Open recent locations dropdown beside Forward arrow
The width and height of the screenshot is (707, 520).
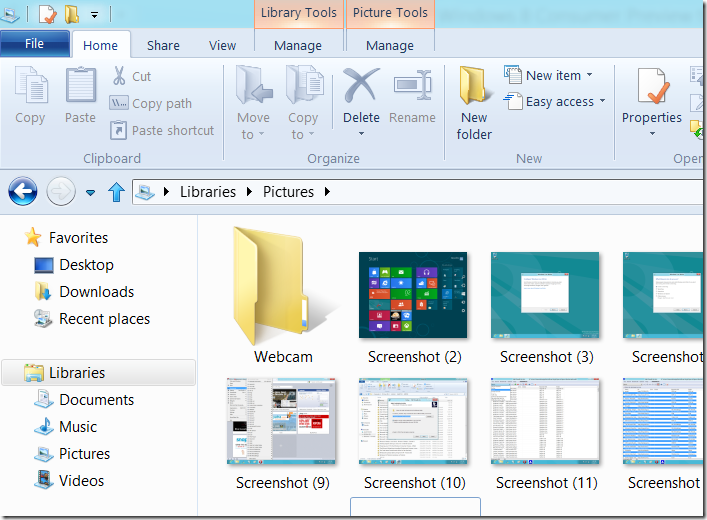91,193
